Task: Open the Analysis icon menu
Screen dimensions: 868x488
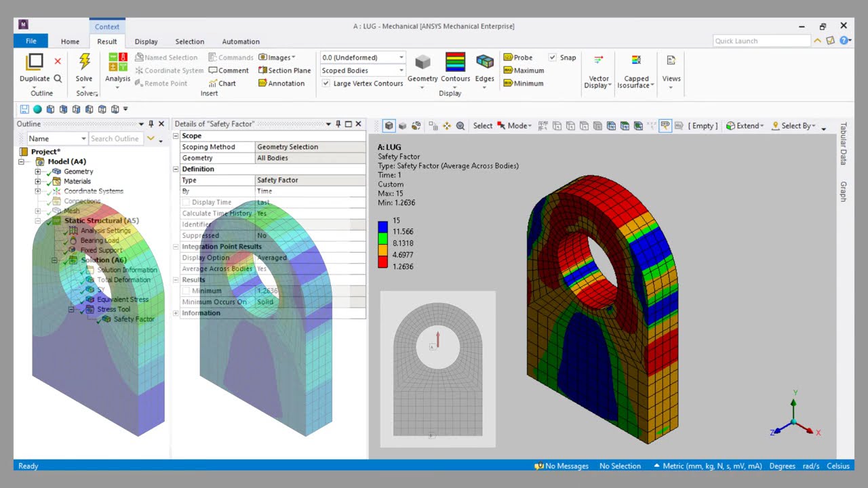Action: [x=117, y=62]
